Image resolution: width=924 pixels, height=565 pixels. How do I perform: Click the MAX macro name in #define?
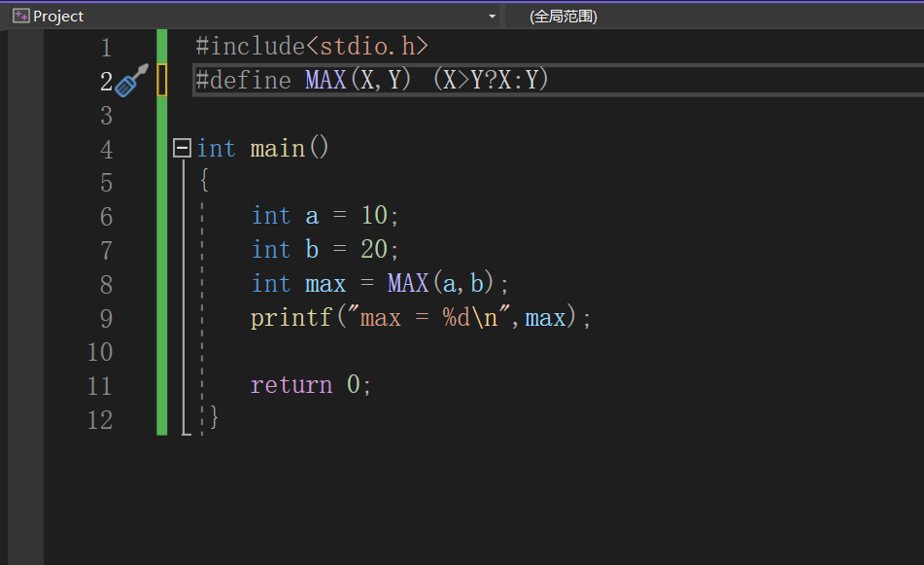pyautogui.click(x=325, y=80)
